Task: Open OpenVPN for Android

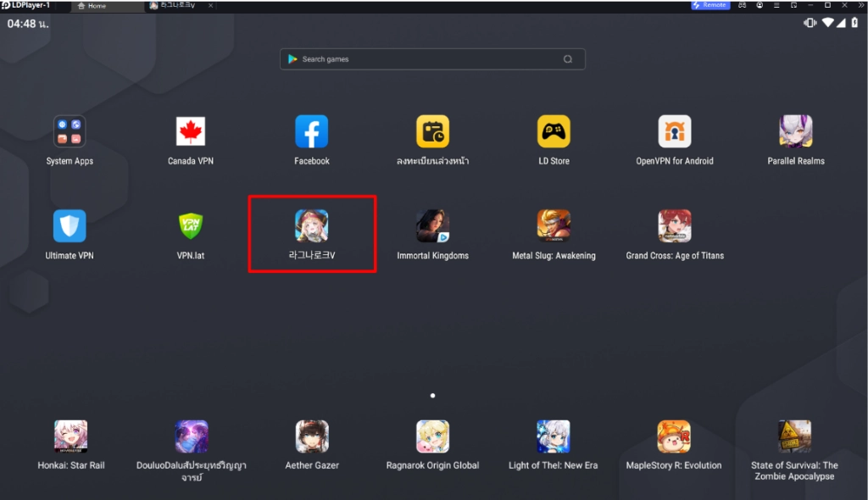Action: pyautogui.click(x=675, y=132)
